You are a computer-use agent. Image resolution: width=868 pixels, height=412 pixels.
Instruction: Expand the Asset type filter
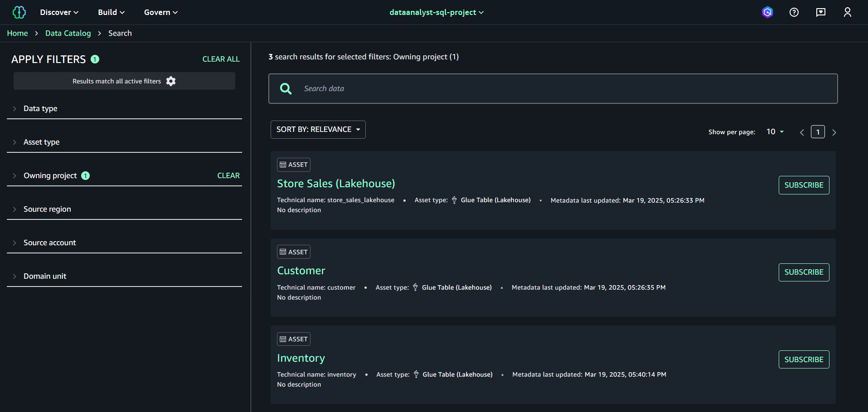pyautogui.click(x=41, y=142)
